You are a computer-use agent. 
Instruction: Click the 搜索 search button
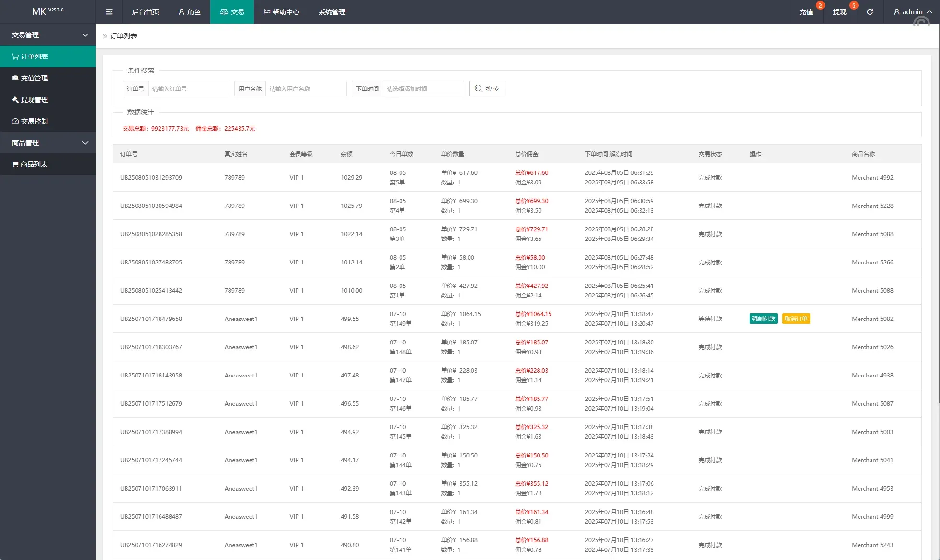point(486,89)
